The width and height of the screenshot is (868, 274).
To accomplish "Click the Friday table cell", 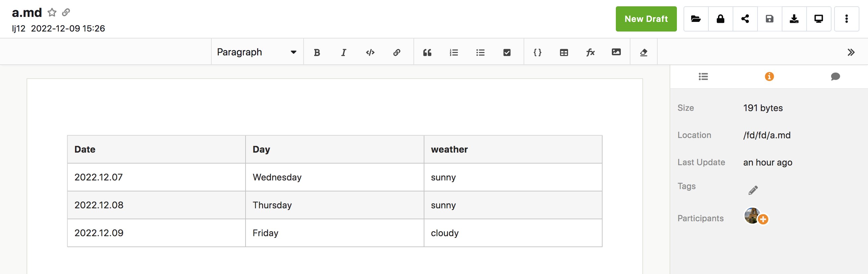I will pos(334,233).
